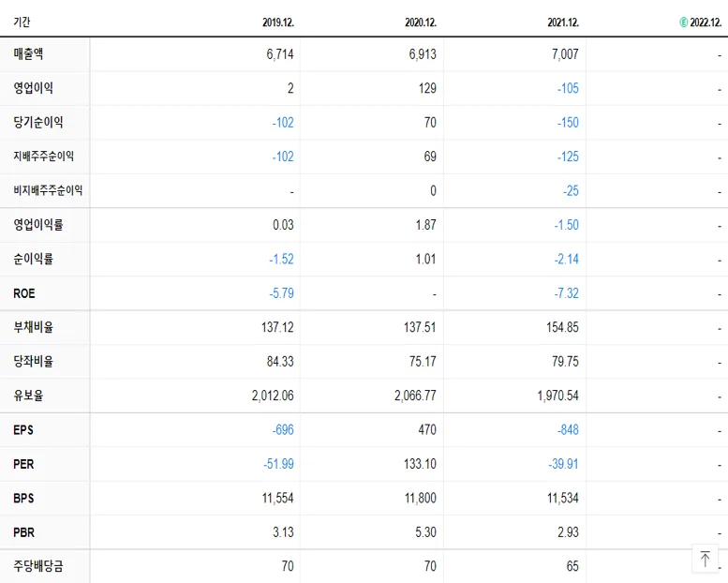Click the -696 EPS value

click(x=283, y=429)
